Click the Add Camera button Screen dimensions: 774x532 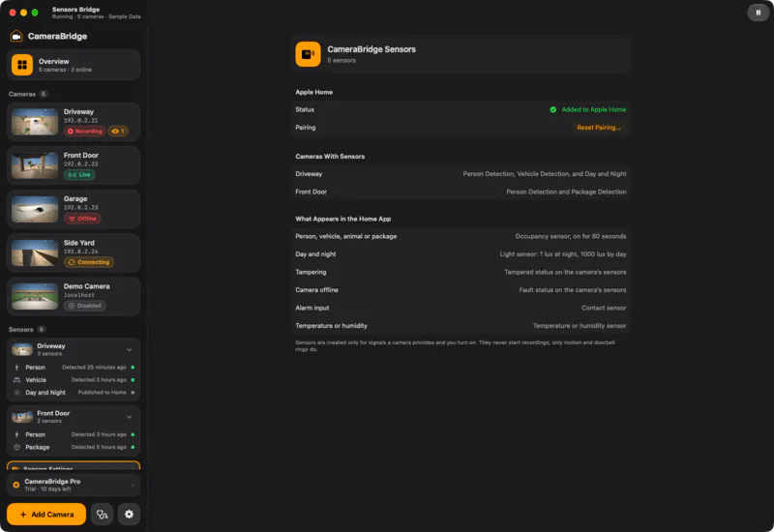[x=46, y=515]
